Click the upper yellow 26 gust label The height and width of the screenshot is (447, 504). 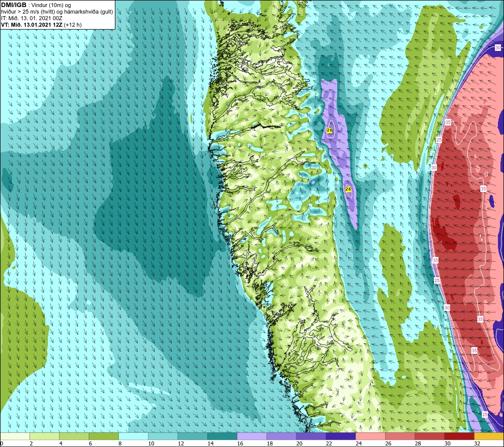click(x=330, y=130)
